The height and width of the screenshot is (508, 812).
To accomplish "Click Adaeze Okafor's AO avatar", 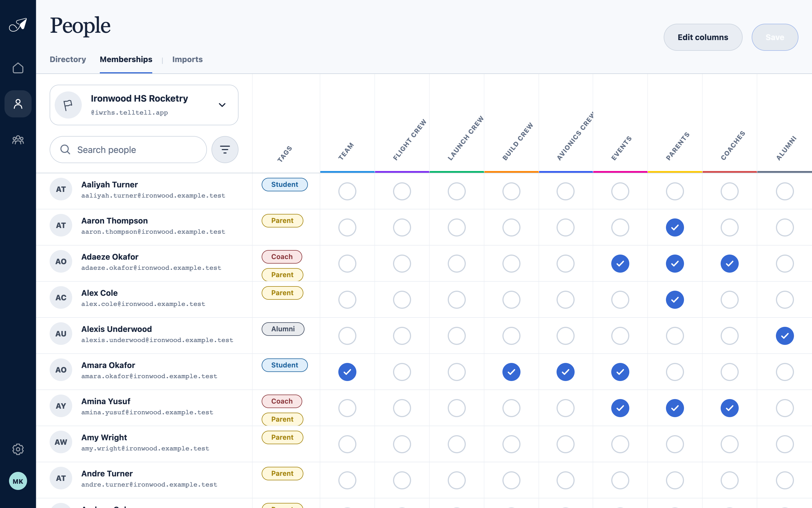I will (x=61, y=261).
